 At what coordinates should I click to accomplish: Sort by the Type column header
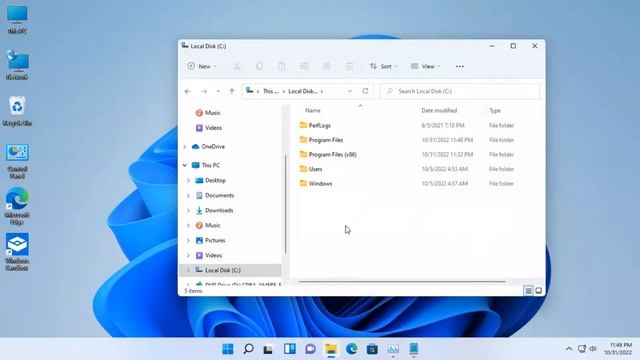coord(495,111)
